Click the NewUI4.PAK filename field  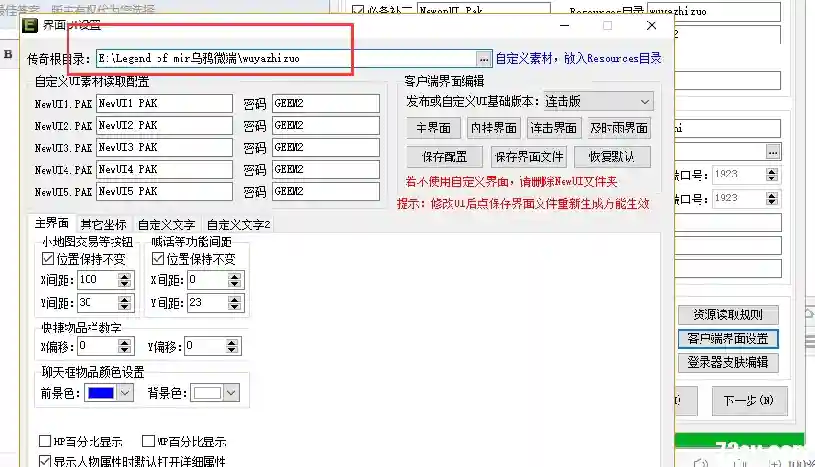tap(164, 170)
